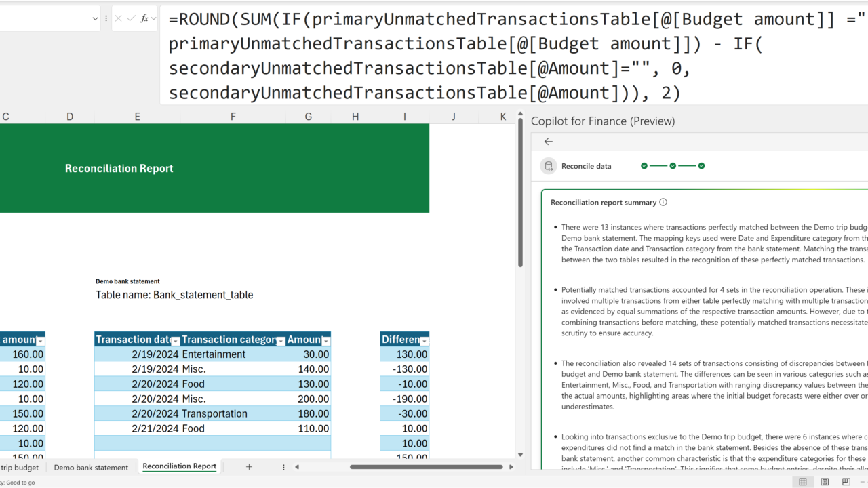Click the horizontal scrollbar thumb
The width and height of the screenshot is (868, 488).
point(427,467)
